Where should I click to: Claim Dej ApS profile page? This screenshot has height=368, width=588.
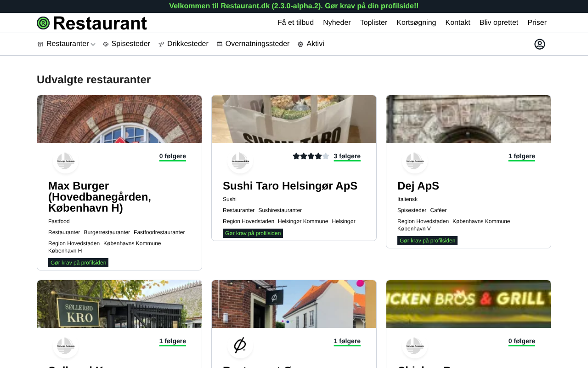427,241
